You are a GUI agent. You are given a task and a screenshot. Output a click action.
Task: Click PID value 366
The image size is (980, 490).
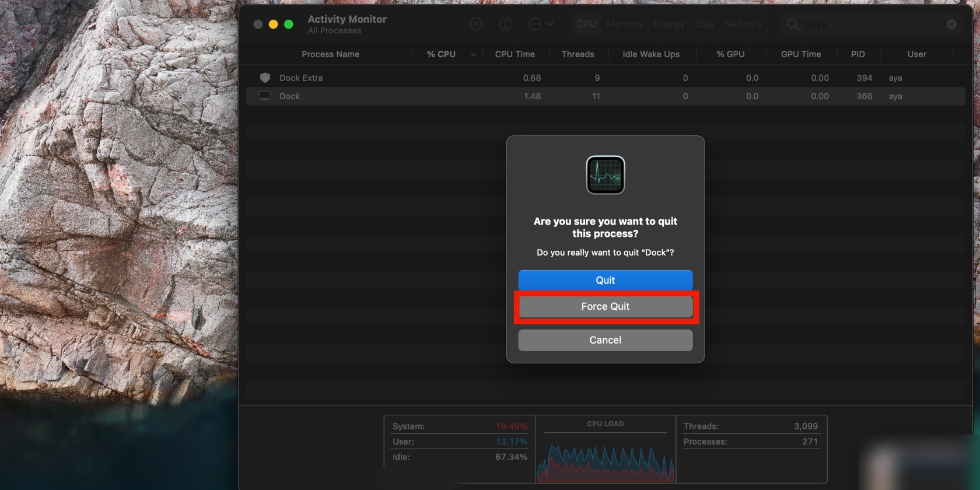[x=864, y=96]
